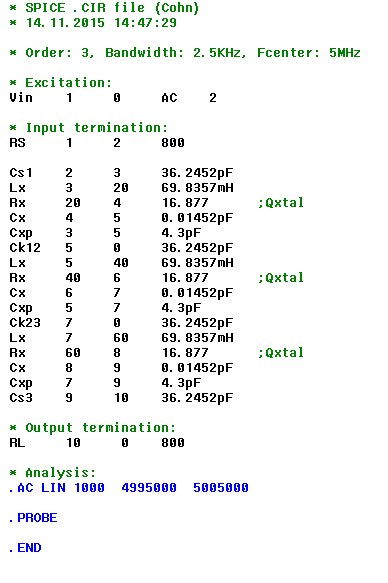The image size is (388, 583).
Task: Click node number 40 on Rx line
Action: pos(73,278)
